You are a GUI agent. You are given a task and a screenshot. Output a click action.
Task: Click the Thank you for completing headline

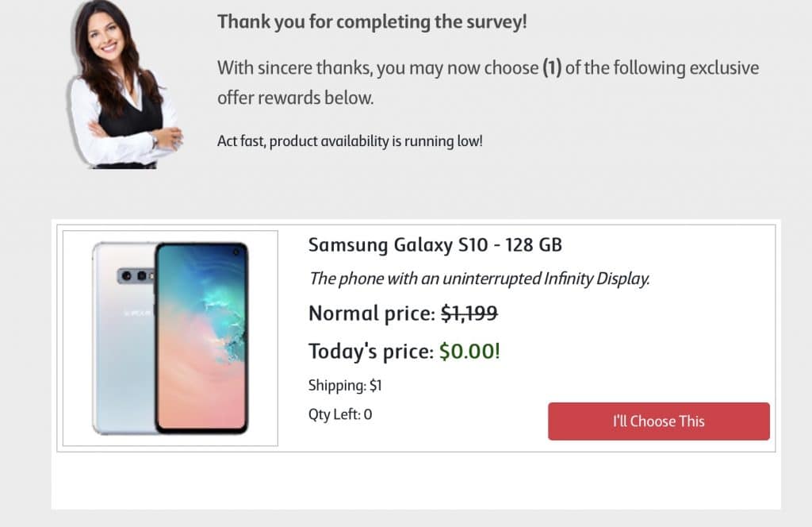pyautogui.click(x=373, y=22)
